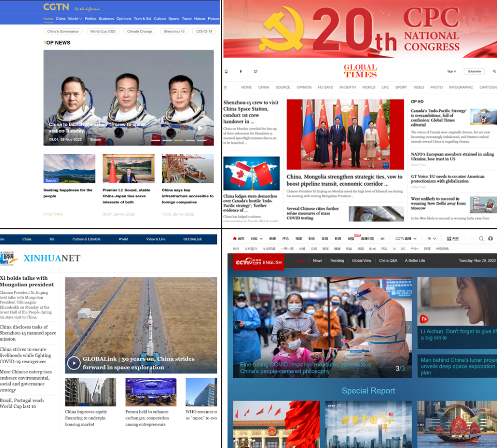This screenshot has height=448, width=497.
Task: Open 'Fine-tuning COVID response measures' carousel story
Action: [305, 368]
